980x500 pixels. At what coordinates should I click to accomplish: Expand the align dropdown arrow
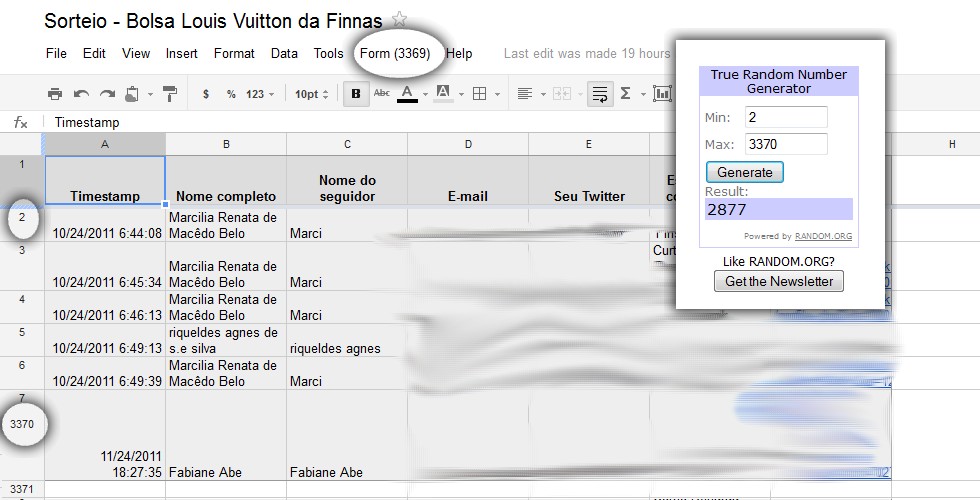coord(543,94)
